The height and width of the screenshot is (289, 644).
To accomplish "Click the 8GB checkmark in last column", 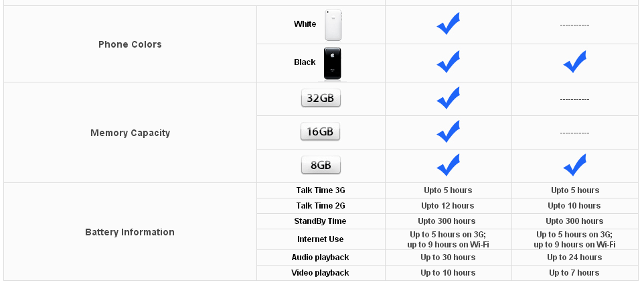I will click(x=574, y=165).
